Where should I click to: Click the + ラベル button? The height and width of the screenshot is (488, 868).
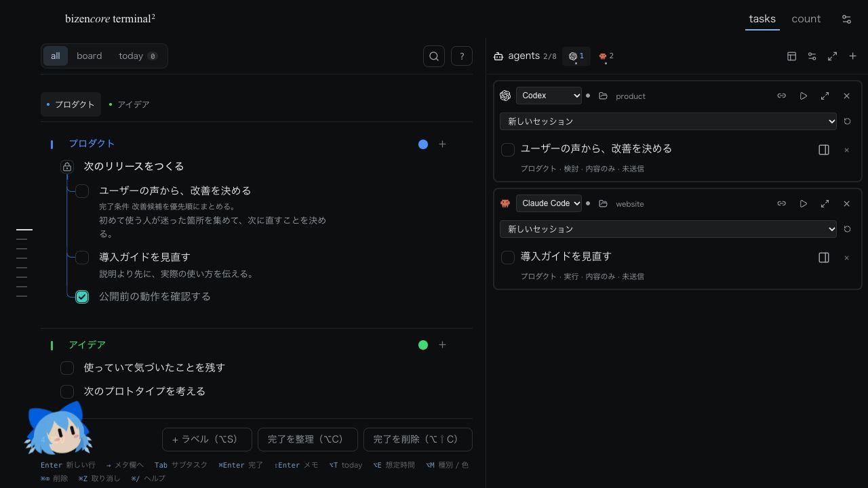tap(207, 439)
